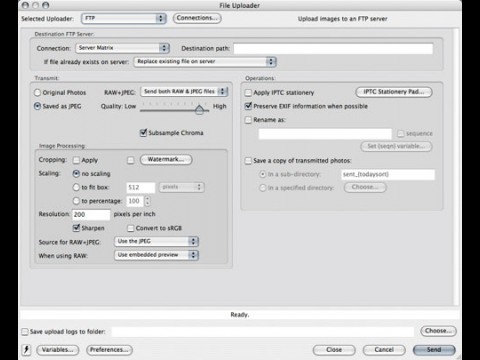Click the 'Ready.' status text

click(x=240, y=315)
